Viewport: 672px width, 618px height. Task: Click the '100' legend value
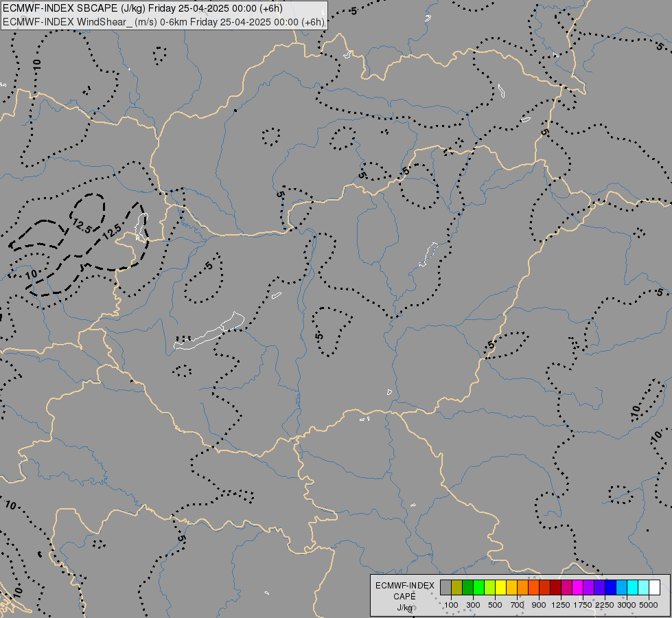pyautogui.click(x=451, y=605)
